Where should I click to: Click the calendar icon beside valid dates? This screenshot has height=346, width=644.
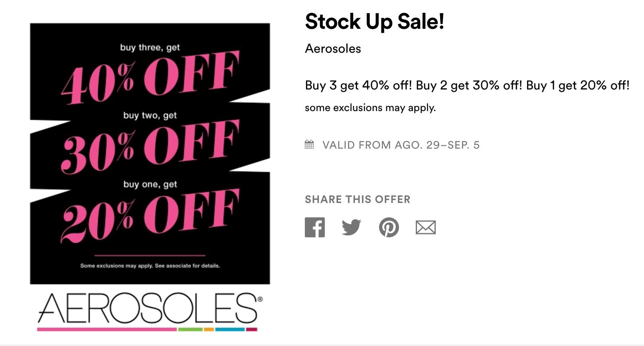309,145
